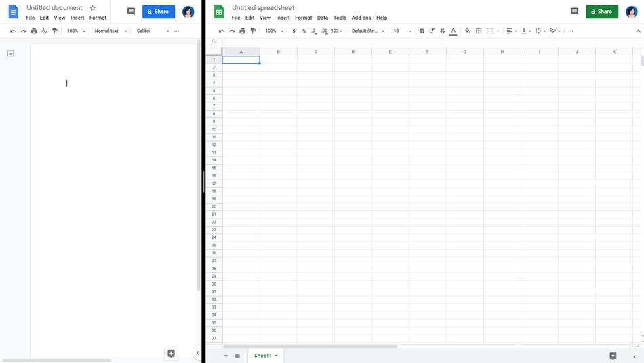Open the text rotation dropdown
The image size is (644, 363).
555,31
